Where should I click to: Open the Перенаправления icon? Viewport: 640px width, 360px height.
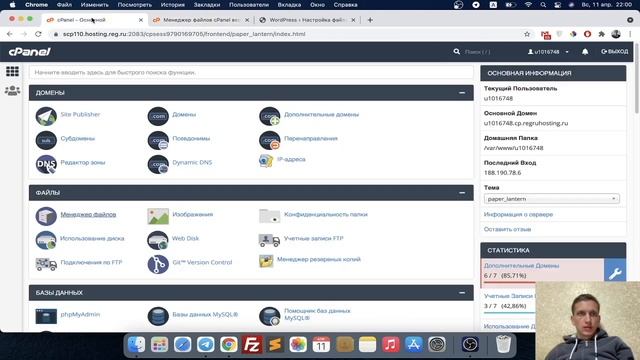click(x=269, y=140)
